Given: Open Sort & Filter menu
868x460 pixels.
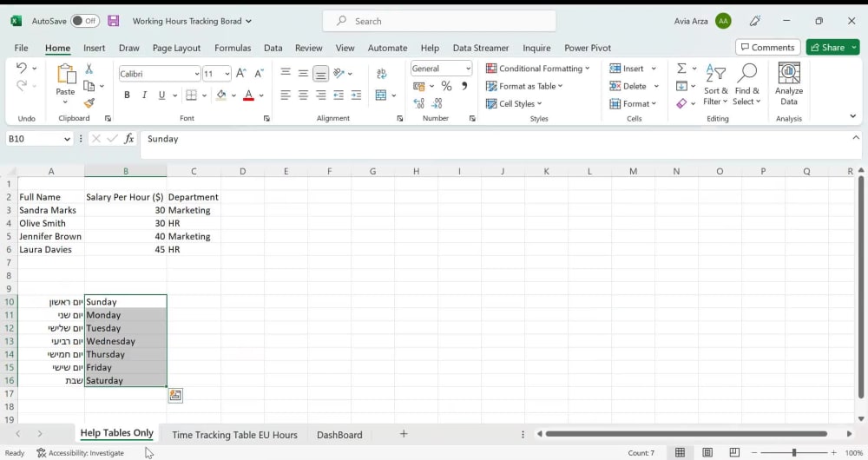Looking at the screenshot, I should (716, 85).
